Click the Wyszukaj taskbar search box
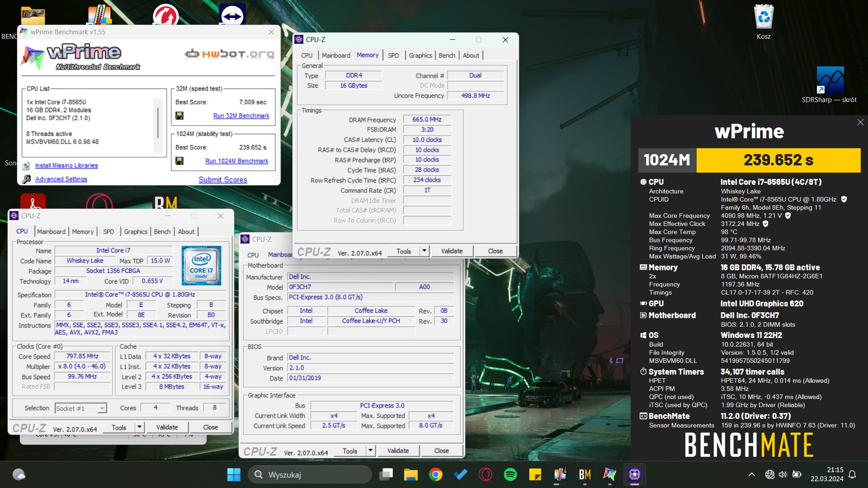This screenshot has height=488, width=868. click(310, 474)
